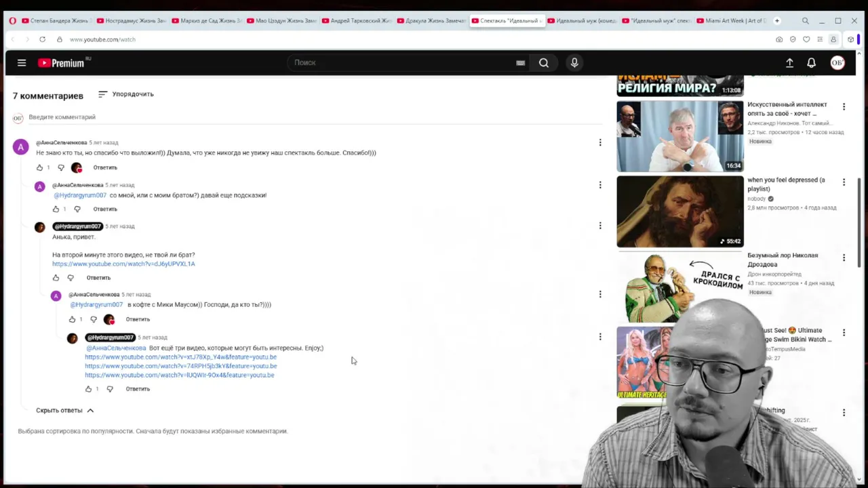Reply to the 'Анька, привет.' comment
Image resolution: width=868 pixels, height=488 pixels.
[98, 278]
